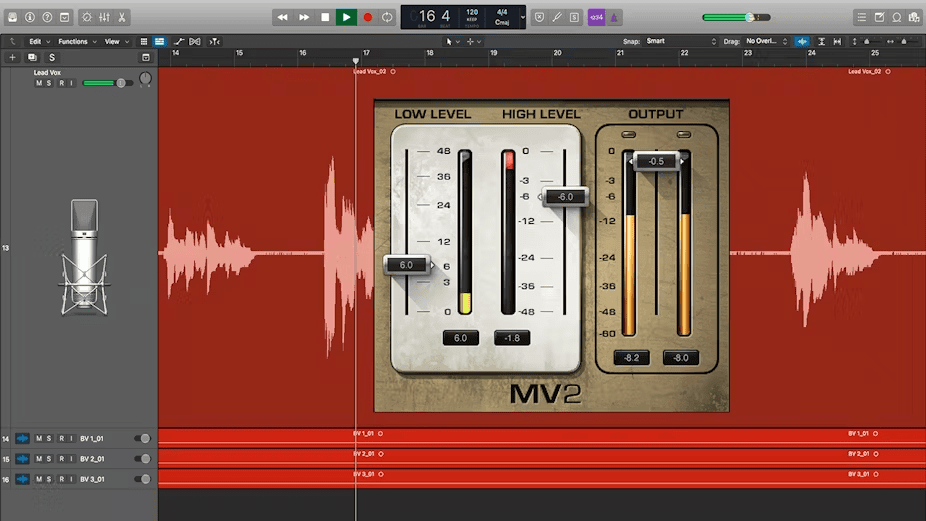Click the MV2 output value -8.2 field
This screenshot has height=521, width=926.
coord(631,358)
